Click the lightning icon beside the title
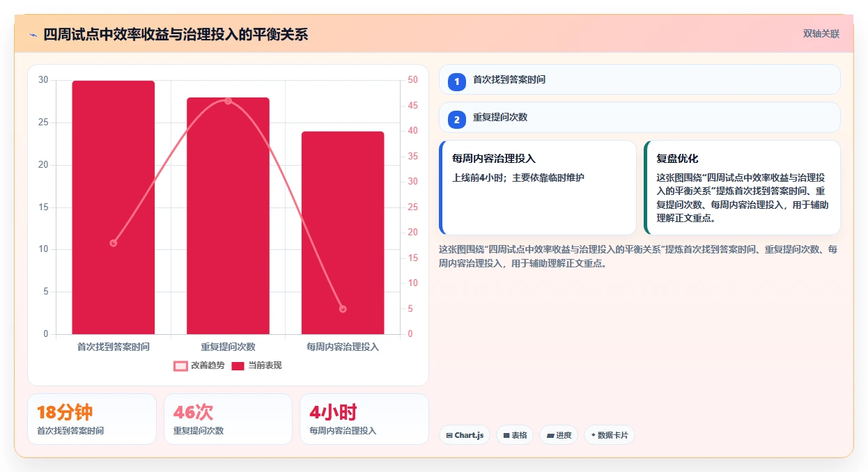 (33, 35)
